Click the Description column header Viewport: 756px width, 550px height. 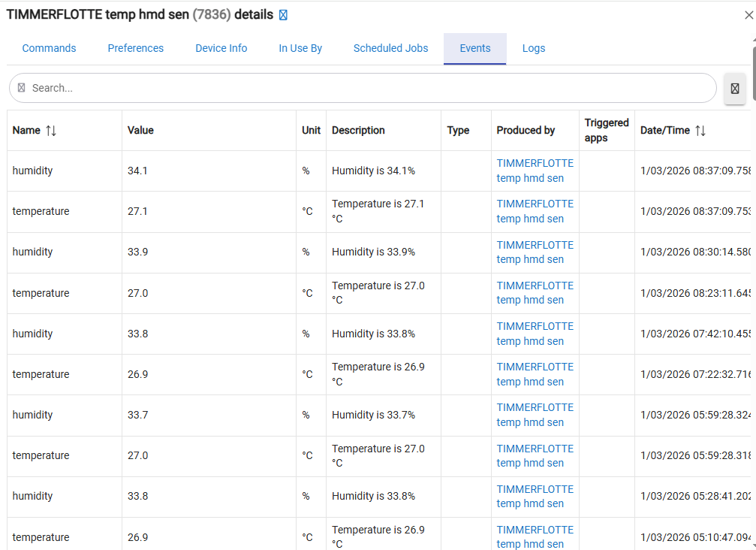coord(358,131)
